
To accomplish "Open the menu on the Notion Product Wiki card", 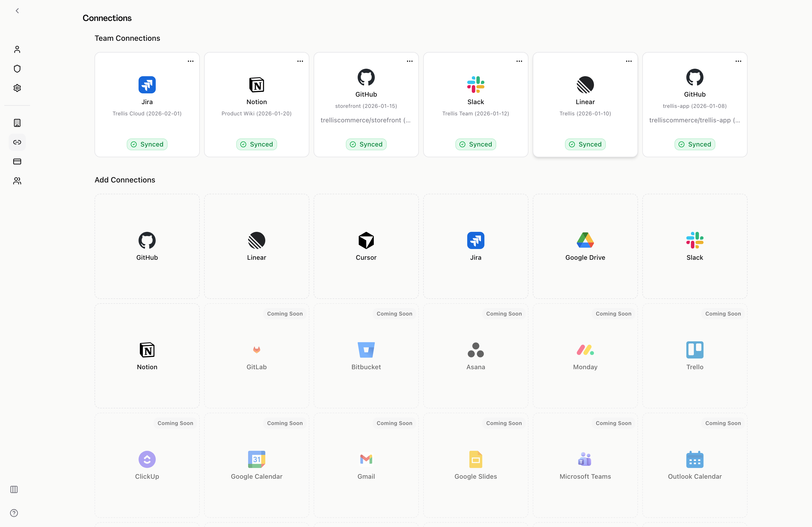I will (300, 61).
